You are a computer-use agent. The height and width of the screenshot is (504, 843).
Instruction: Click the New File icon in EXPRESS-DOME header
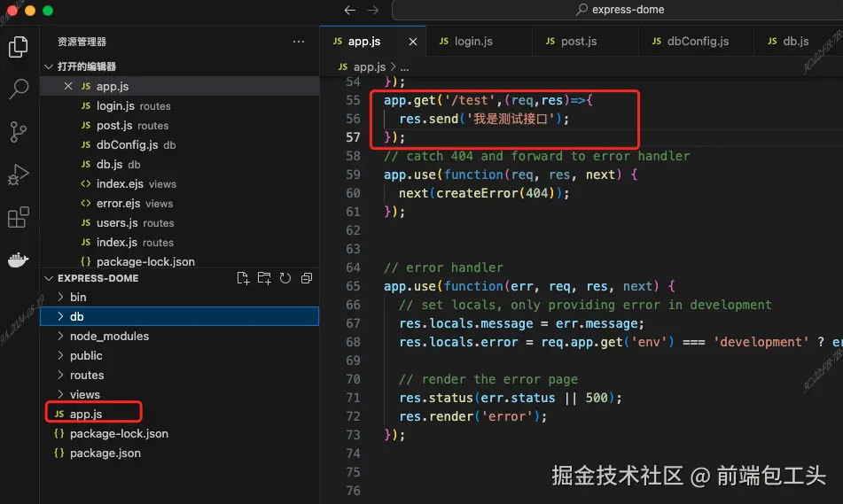click(x=243, y=278)
